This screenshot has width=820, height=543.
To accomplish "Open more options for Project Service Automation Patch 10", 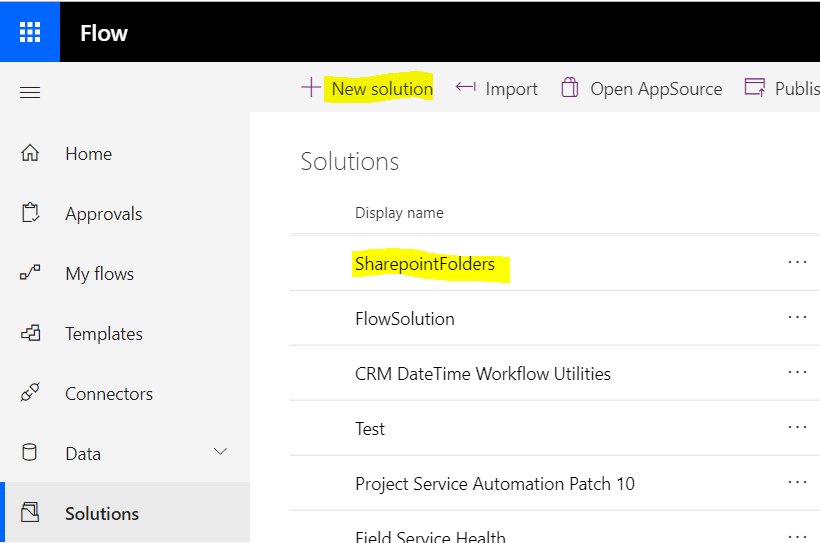I will point(797,482).
